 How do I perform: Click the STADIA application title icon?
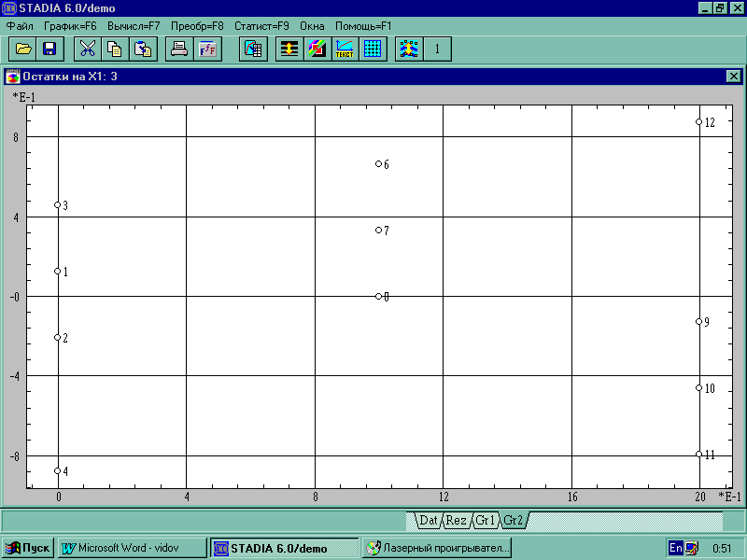[9, 8]
